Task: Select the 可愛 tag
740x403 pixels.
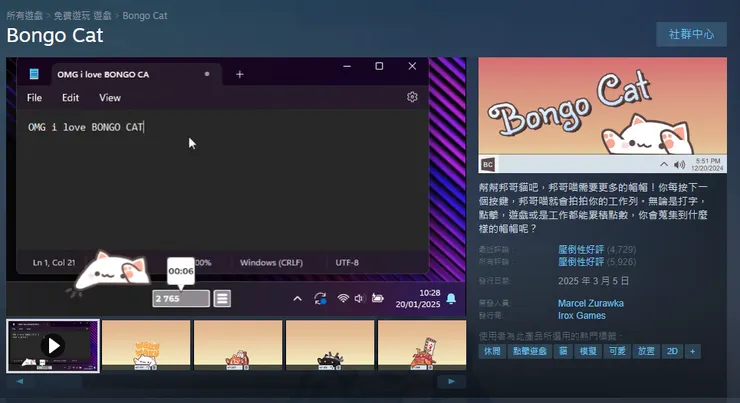Action: coord(617,351)
